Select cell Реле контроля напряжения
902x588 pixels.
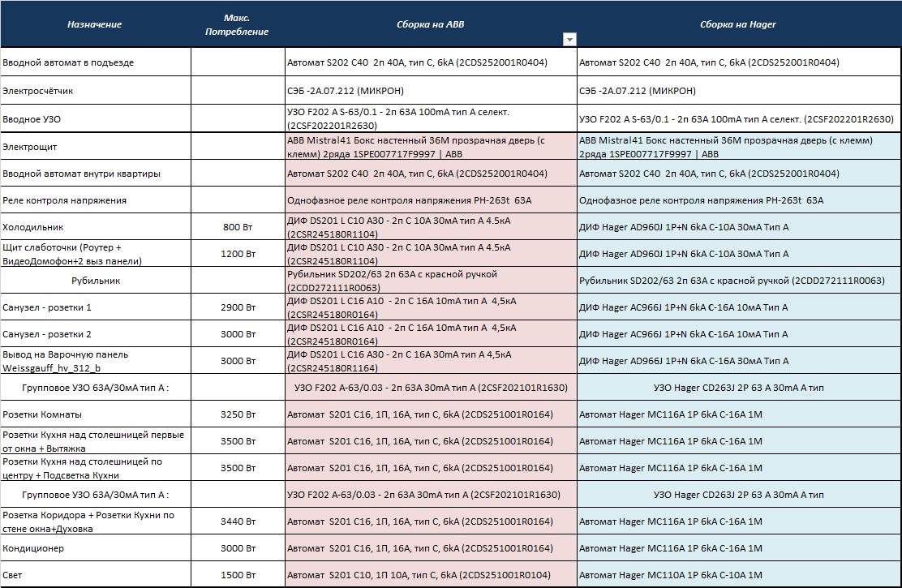point(96,200)
